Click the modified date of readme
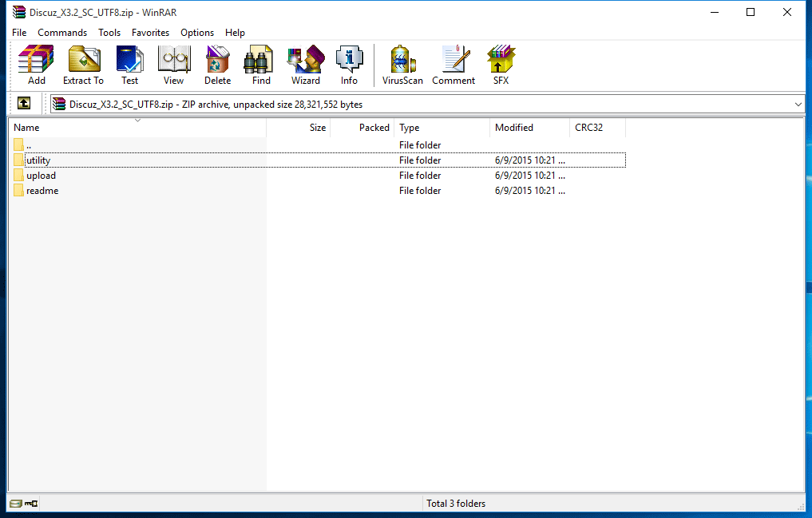 [x=530, y=191]
